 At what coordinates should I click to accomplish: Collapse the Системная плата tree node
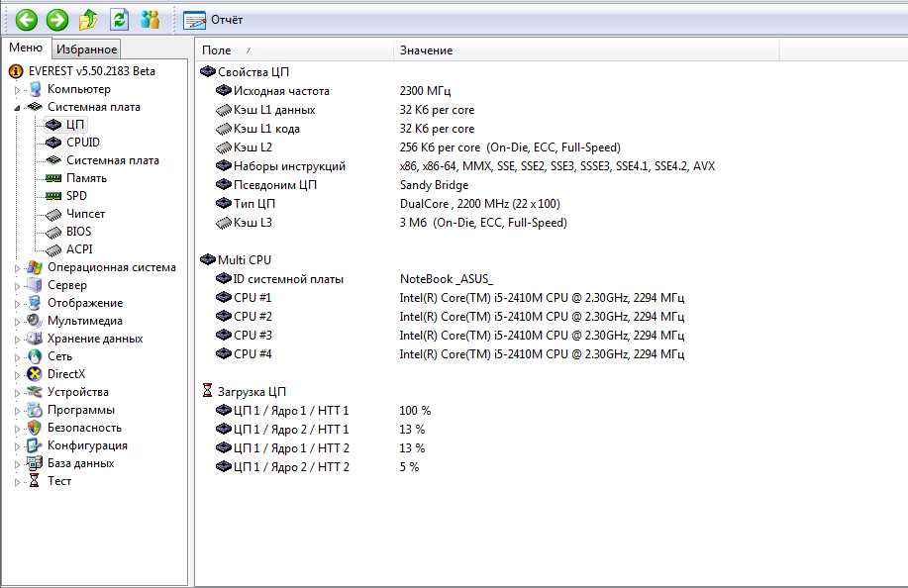click(17, 107)
